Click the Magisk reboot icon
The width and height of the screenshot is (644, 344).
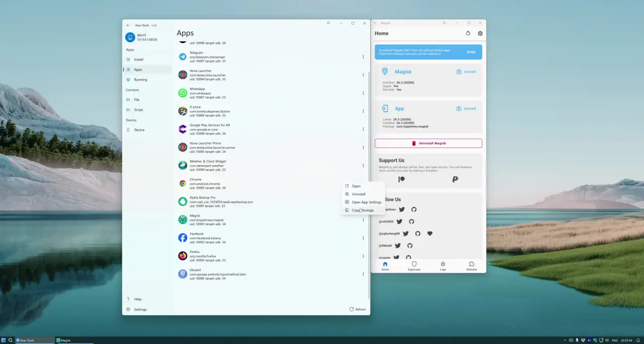[468, 33]
